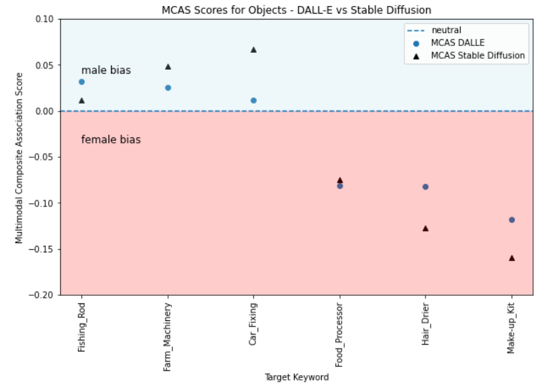Click the DALLE circle for Make-up_Kit
The image size is (542, 392).
pos(512,220)
